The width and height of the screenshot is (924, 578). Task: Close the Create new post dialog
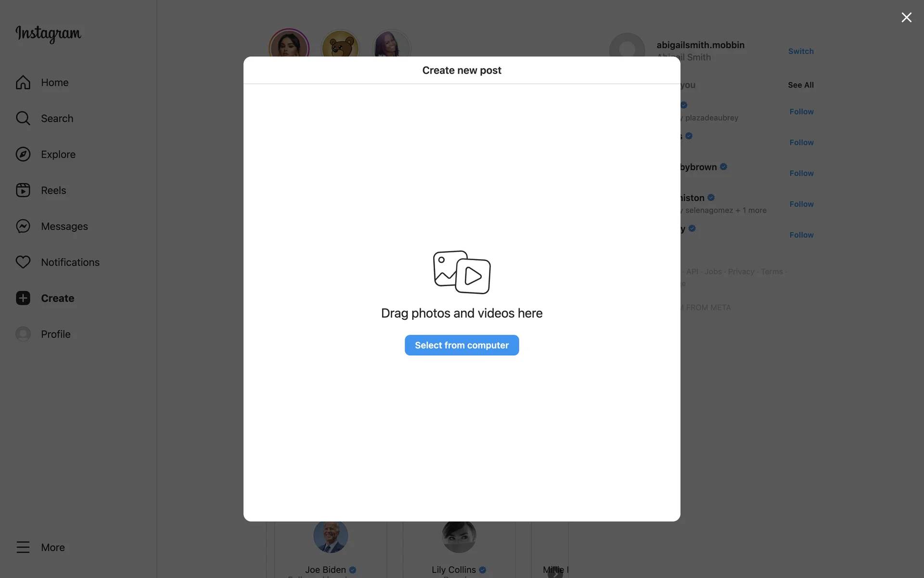(906, 17)
